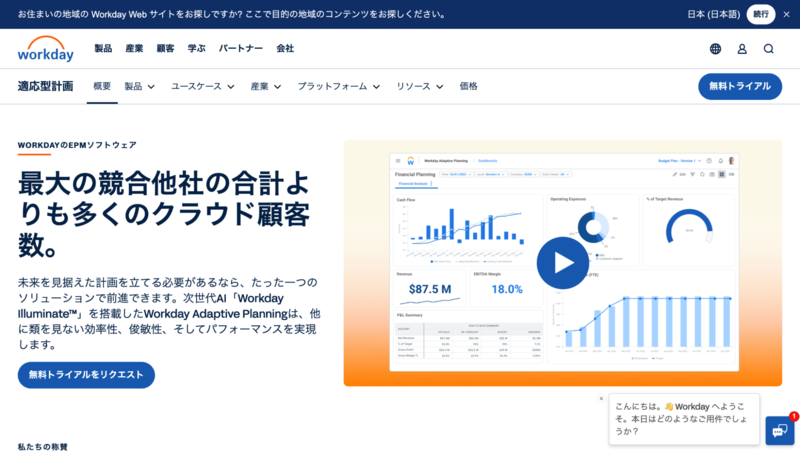Close the top region banner

[786, 14]
